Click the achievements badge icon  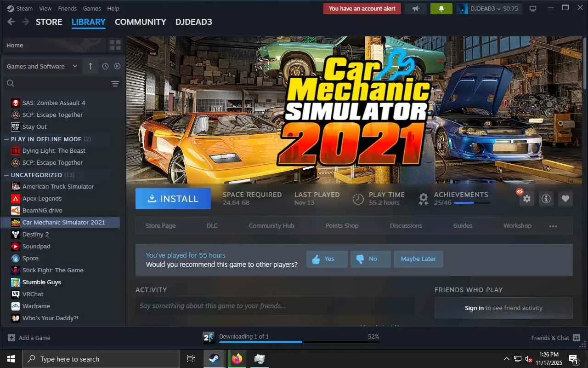[423, 199]
